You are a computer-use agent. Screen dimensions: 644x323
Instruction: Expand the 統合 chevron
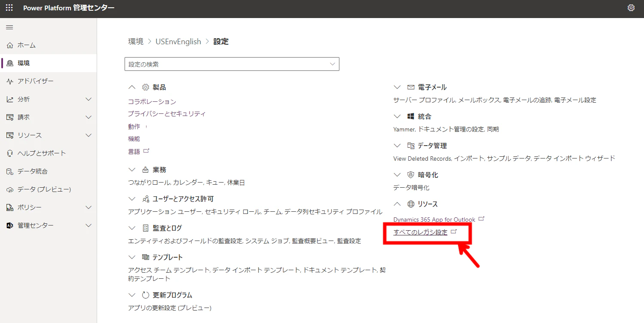tap(397, 116)
